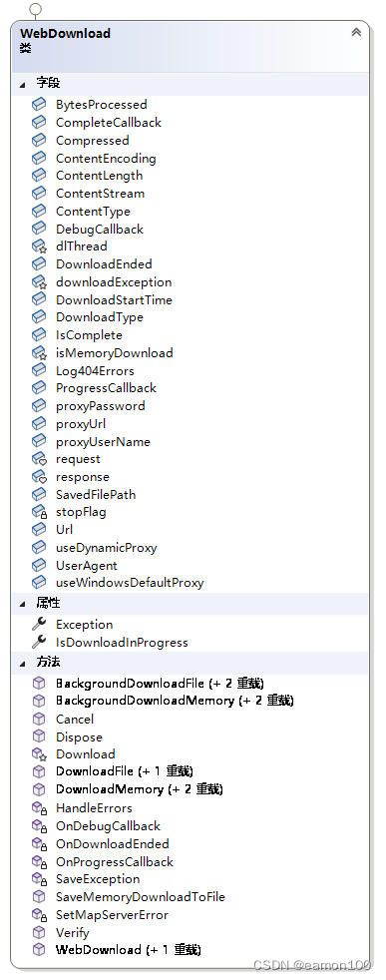
Task: Select the DownloadEnded field
Action: (104, 263)
